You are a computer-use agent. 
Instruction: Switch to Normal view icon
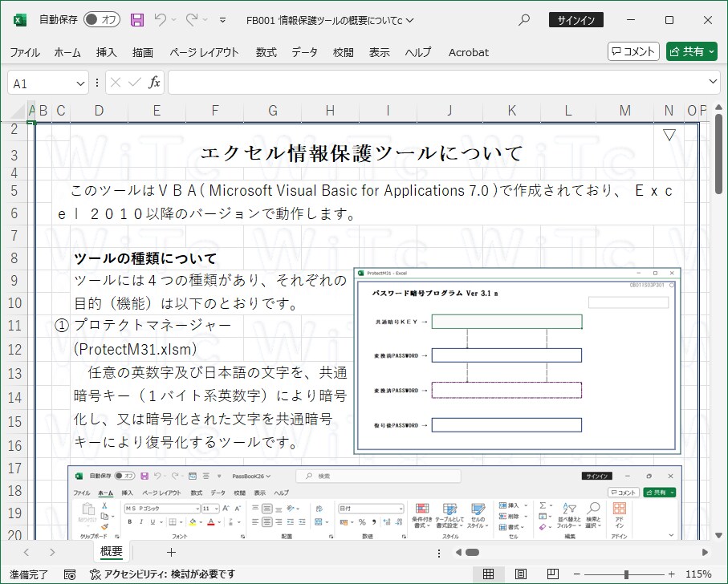point(489,574)
